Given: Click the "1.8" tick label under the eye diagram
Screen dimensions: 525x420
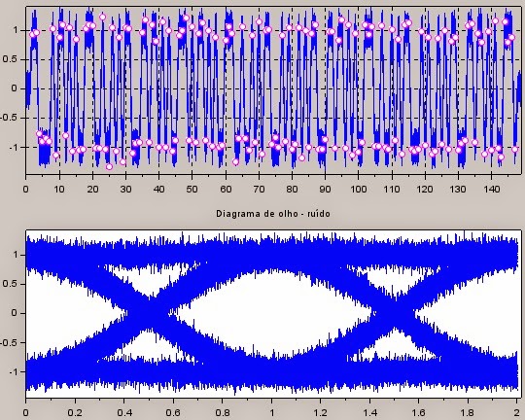Looking at the screenshot, I should (468, 412).
